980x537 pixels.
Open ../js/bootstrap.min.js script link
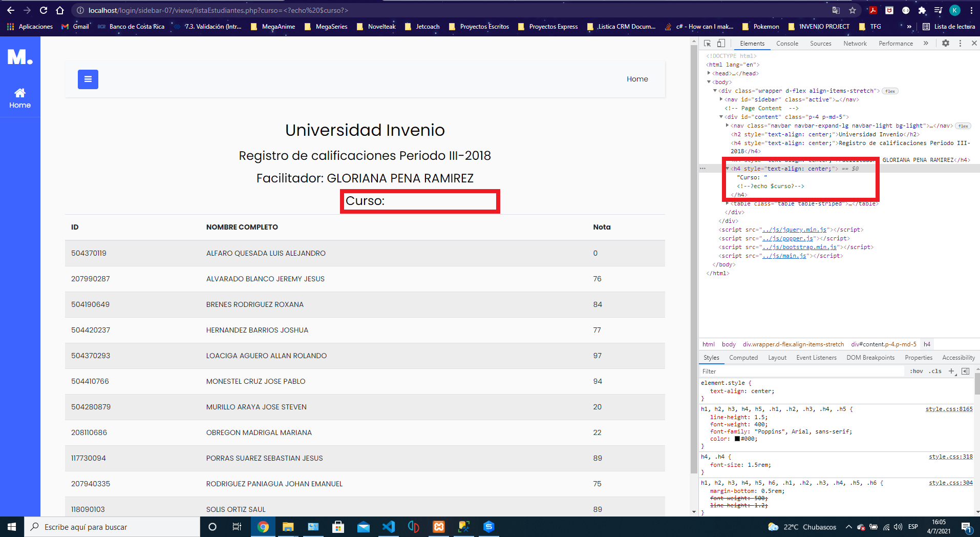800,247
